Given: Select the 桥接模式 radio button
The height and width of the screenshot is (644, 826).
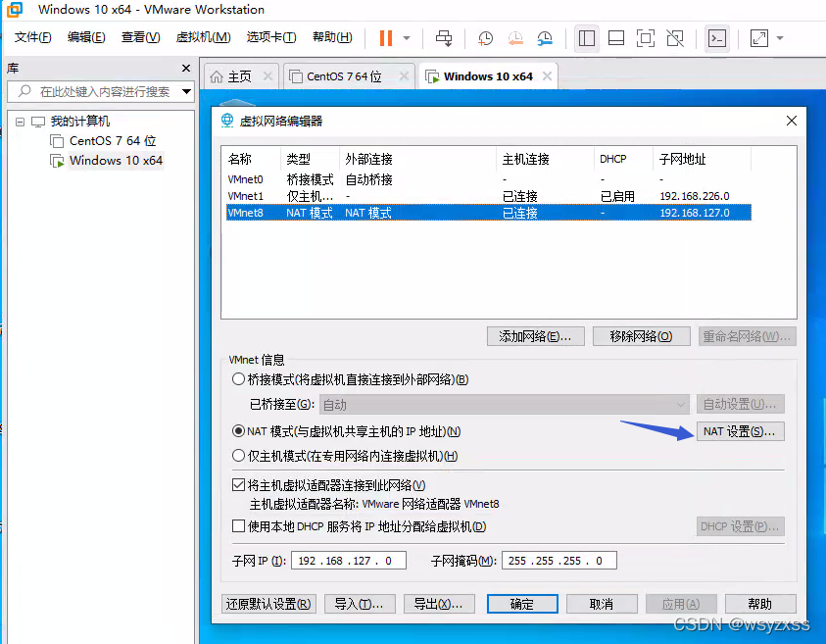Looking at the screenshot, I should click(x=239, y=379).
